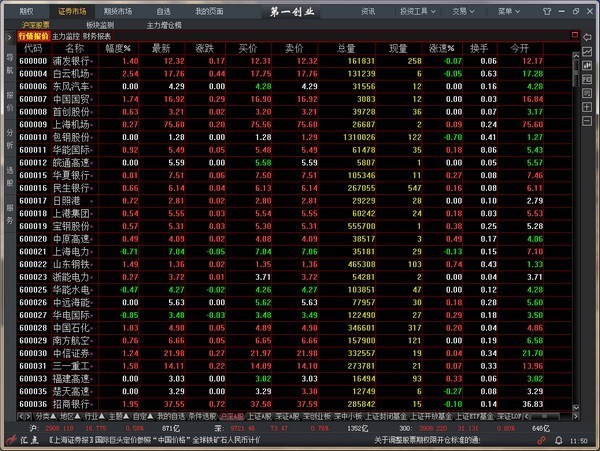
Task: Click the vertical scrollbar up arrow
Action: tap(576, 56)
